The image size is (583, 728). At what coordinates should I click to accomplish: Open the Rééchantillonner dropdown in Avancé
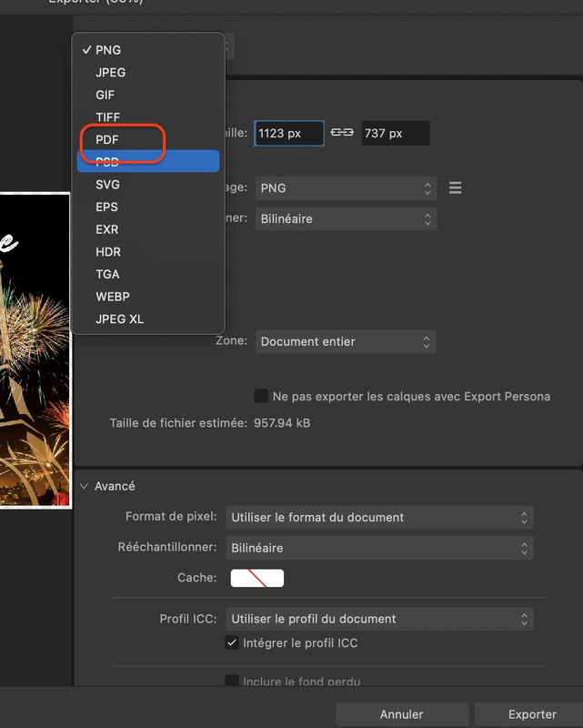(379, 548)
